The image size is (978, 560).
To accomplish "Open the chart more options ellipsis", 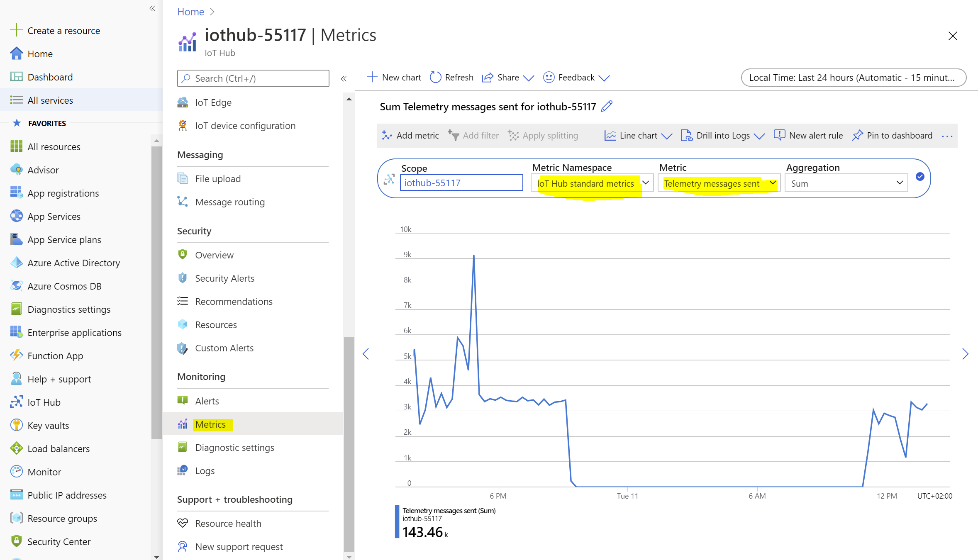I will [947, 136].
